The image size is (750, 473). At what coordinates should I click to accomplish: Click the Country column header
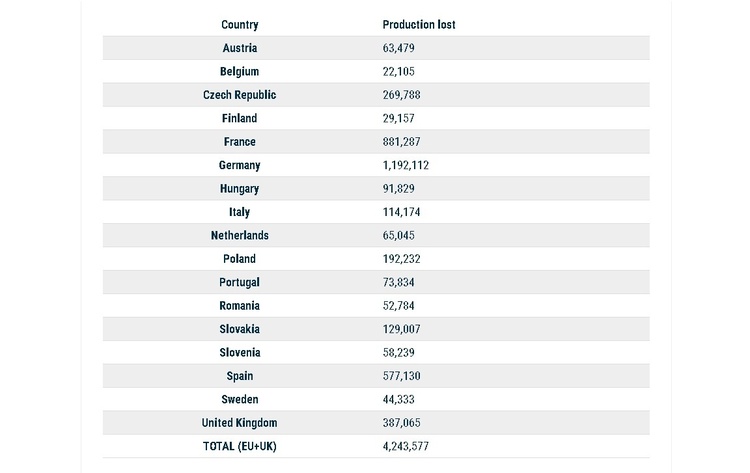240,25
